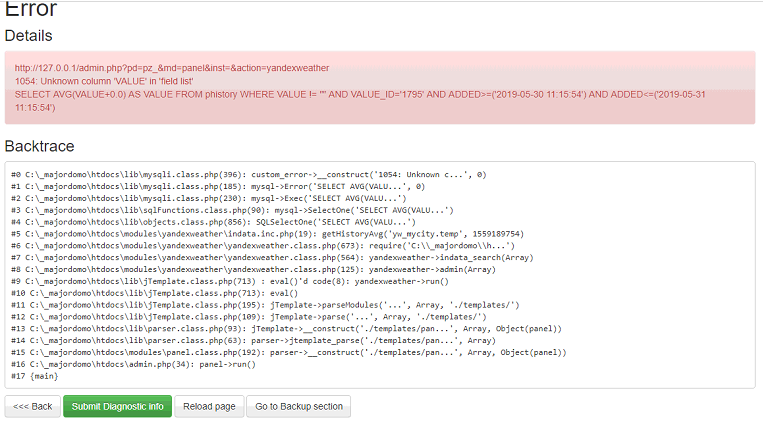
Task: Click backtrace line #1 mysql->Error
Action: 218,186
